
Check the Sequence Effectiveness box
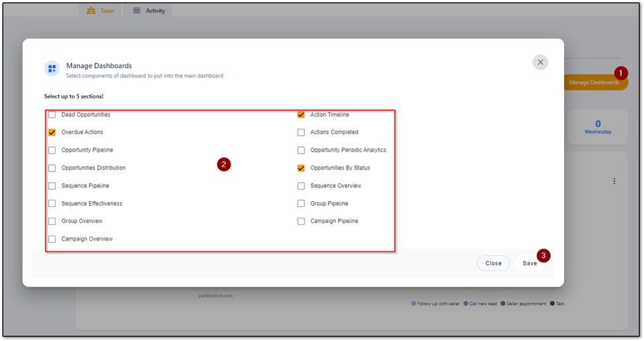coord(52,204)
